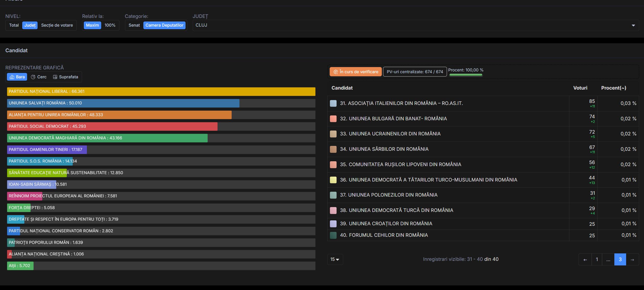Click the gear icon on În curs de verificare
The width and height of the screenshot is (644, 290).
336,72
